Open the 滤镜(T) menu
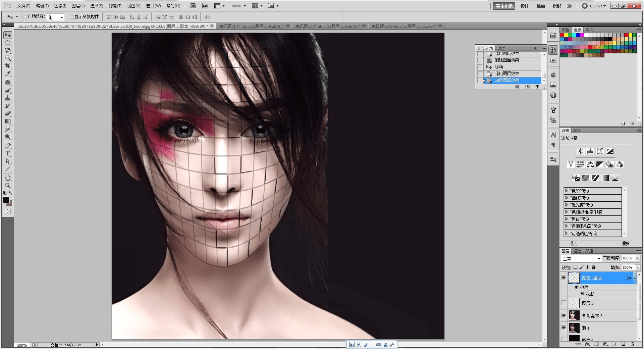 [115, 6]
